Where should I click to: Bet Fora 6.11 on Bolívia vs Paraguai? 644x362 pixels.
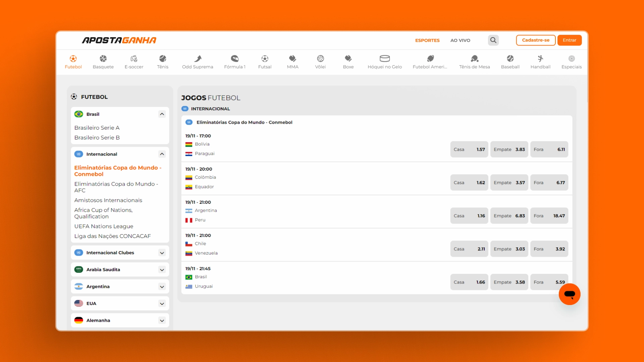click(x=549, y=149)
